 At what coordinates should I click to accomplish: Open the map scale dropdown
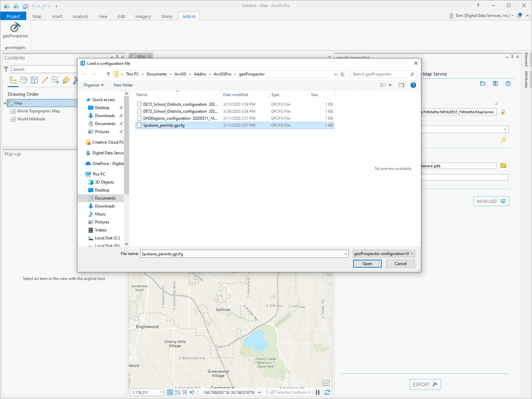[161, 392]
